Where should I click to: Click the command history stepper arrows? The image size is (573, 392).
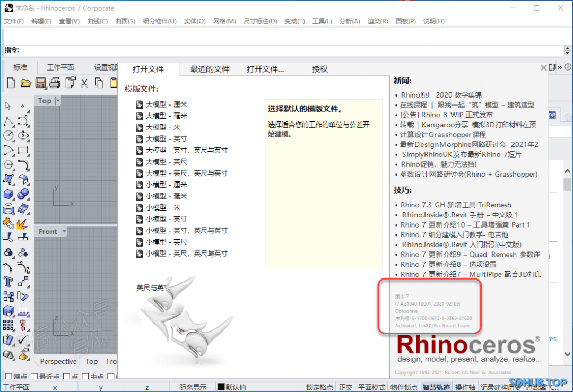coord(568,50)
